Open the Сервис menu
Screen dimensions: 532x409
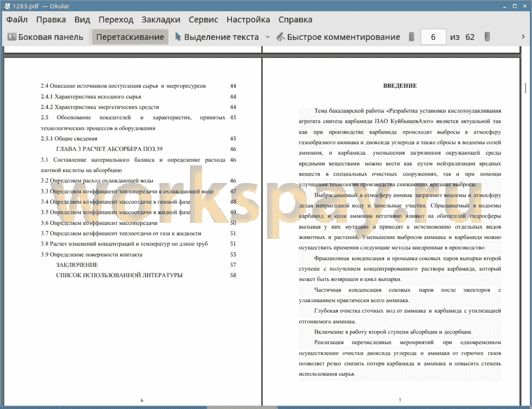(203, 20)
